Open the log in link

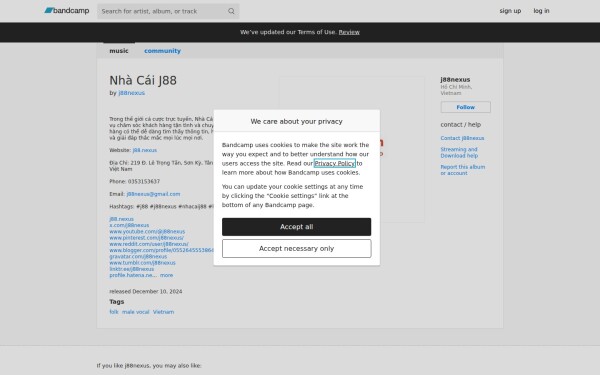point(541,11)
